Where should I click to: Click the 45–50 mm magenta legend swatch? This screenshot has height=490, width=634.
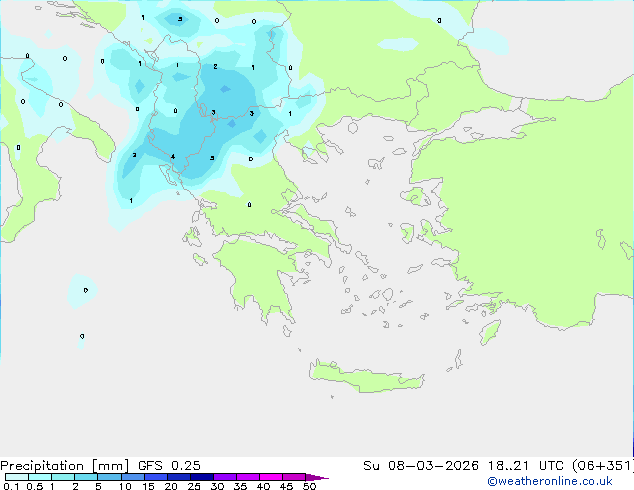click(x=294, y=477)
